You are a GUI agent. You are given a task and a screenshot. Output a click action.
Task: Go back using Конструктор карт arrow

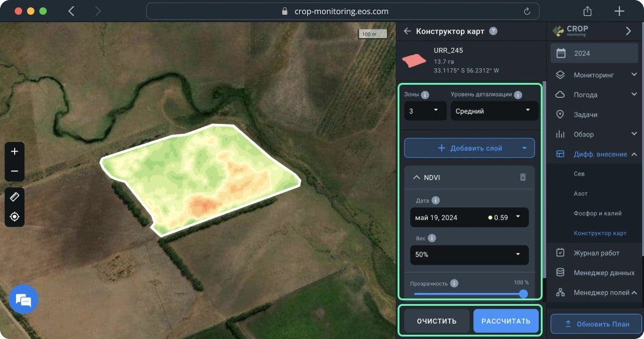coord(407,31)
